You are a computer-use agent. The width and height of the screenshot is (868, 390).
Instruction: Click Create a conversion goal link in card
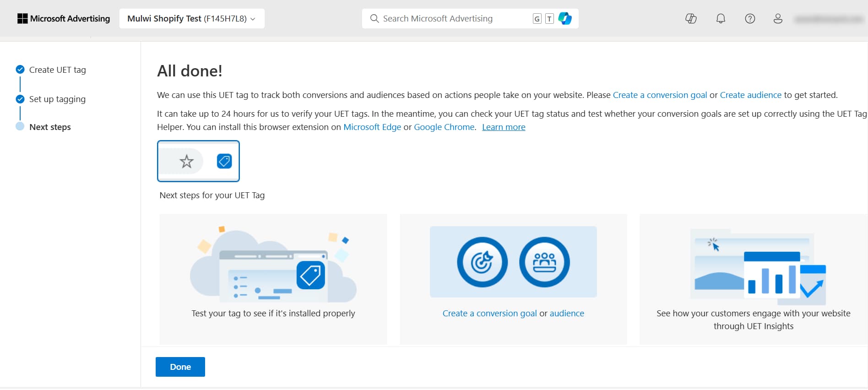click(x=489, y=313)
